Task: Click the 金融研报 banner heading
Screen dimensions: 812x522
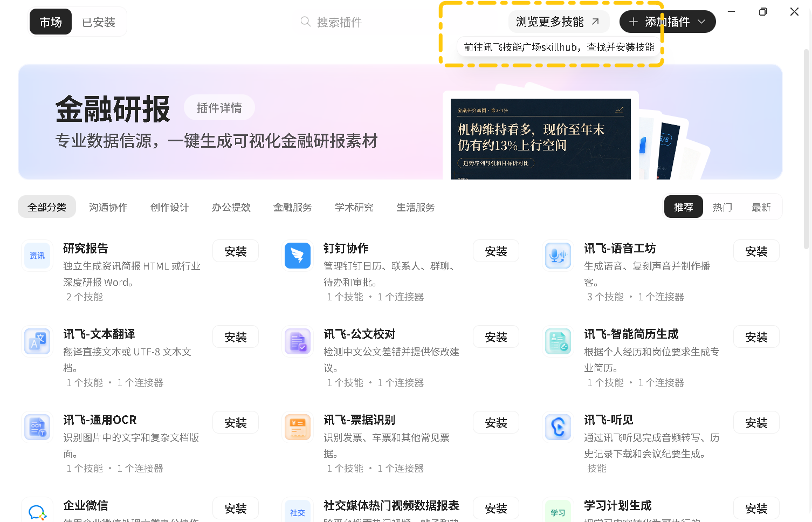Action: click(x=113, y=109)
